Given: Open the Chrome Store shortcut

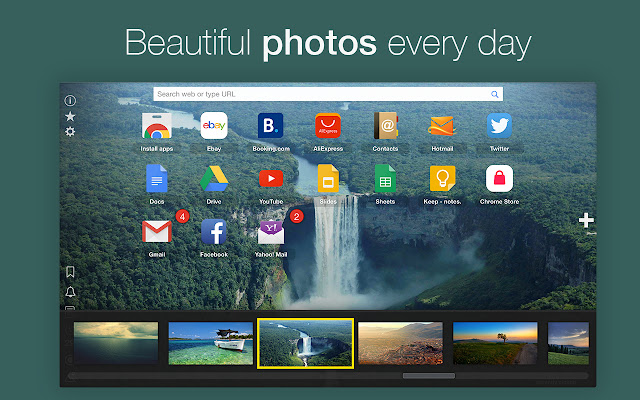Looking at the screenshot, I should tap(500, 178).
